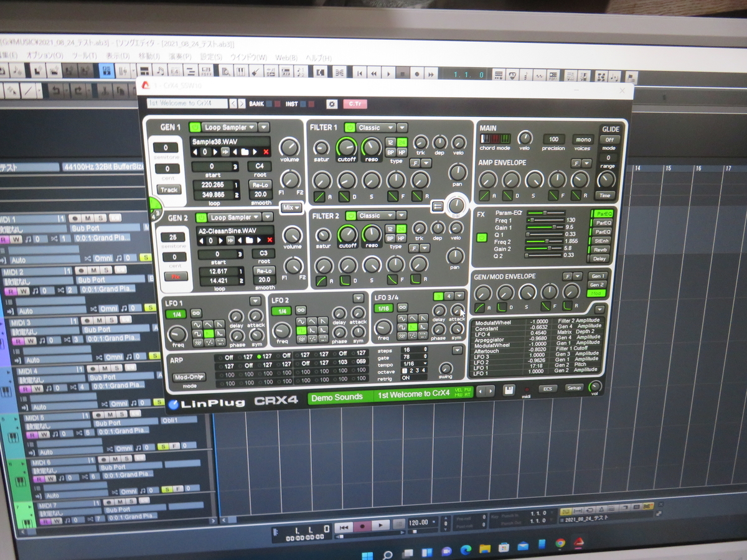Click the record button in bottom transport bar
The width and height of the screenshot is (747, 560).
363,526
